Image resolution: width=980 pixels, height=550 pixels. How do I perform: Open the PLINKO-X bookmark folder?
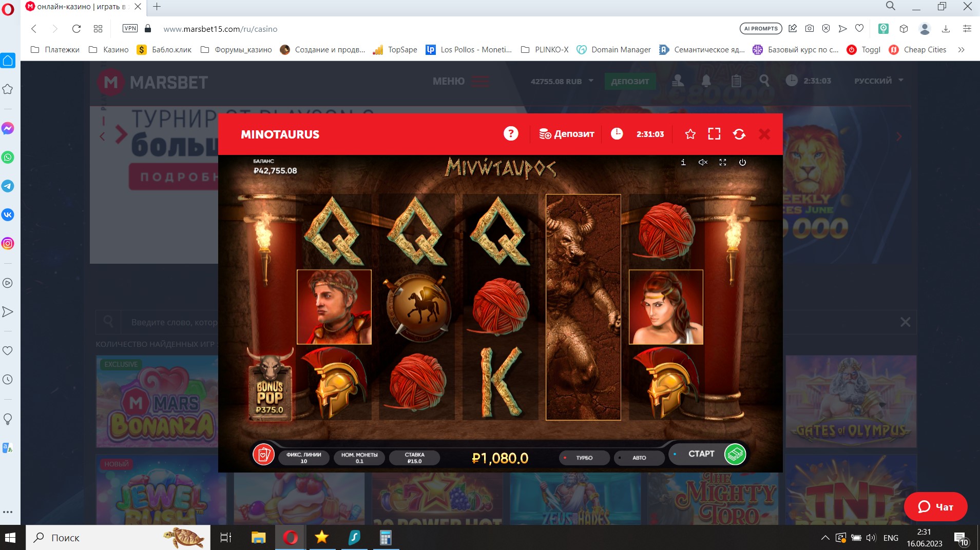pyautogui.click(x=545, y=50)
